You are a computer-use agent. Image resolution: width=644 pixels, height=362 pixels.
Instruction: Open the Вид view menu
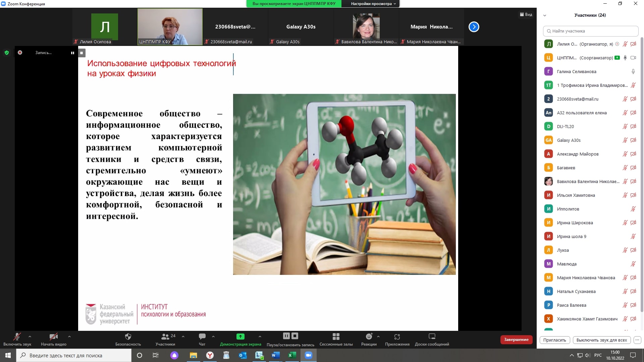coord(526,14)
